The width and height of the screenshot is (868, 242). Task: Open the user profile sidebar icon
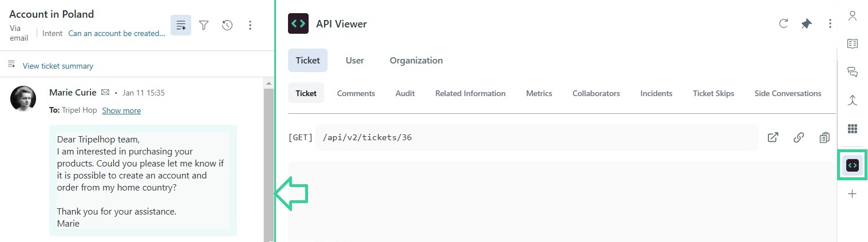pyautogui.click(x=853, y=16)
